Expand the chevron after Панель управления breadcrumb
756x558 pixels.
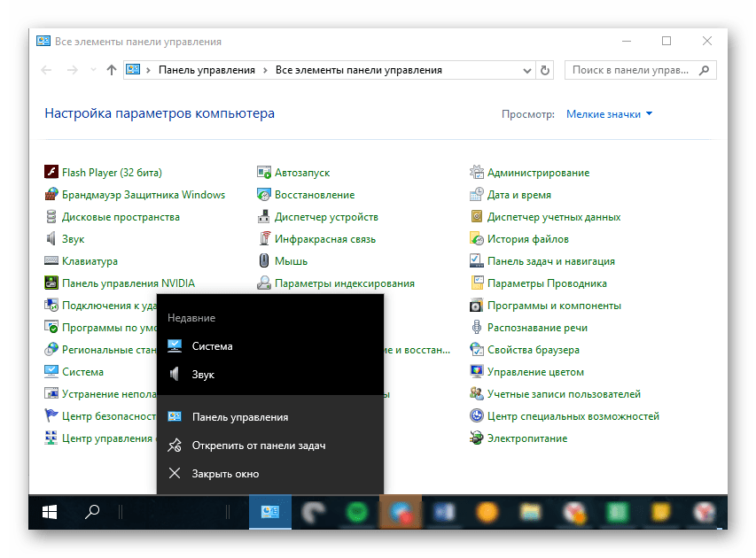[x=265, y=70]
